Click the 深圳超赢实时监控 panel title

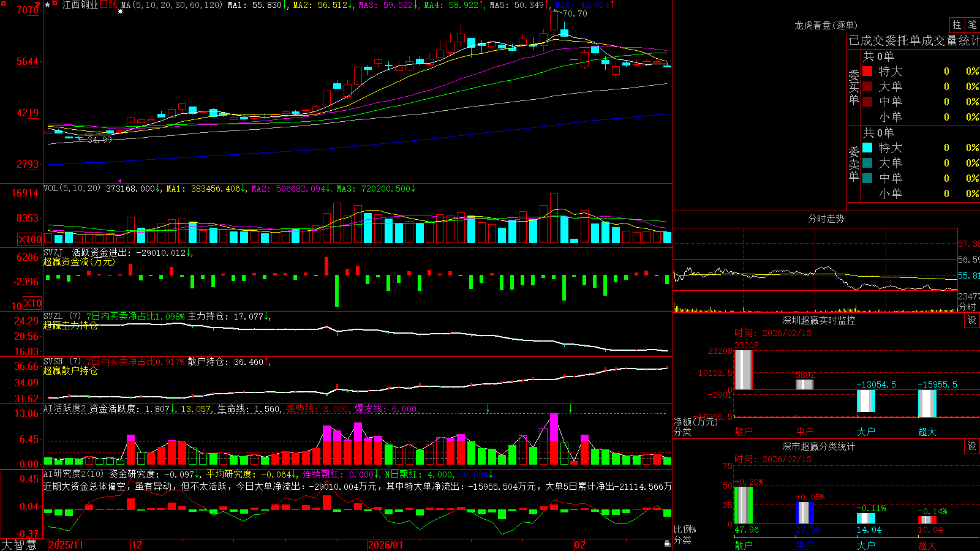[x=819, y=320]
